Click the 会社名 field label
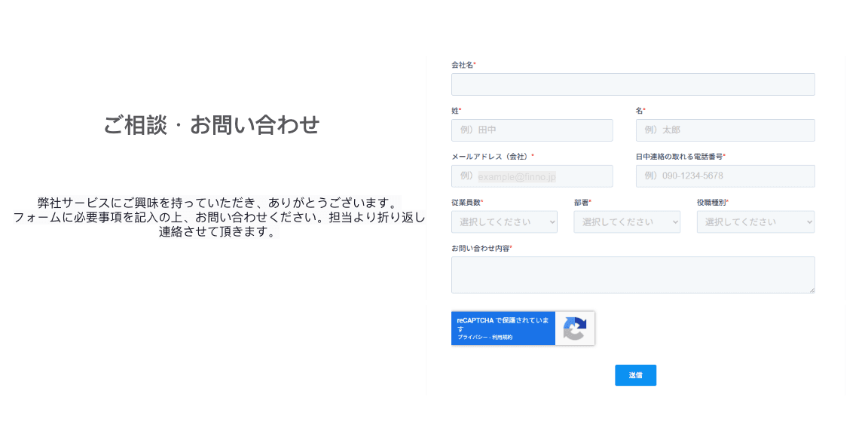This screenshot has height=434, width=868. (463, 65)
